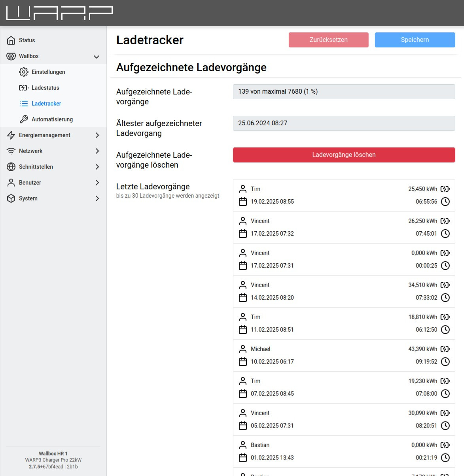This screenshot has width=464, height=476.
Task: Click the Energiemanagement lightning bolt icon
Action: tap(11, 135)
